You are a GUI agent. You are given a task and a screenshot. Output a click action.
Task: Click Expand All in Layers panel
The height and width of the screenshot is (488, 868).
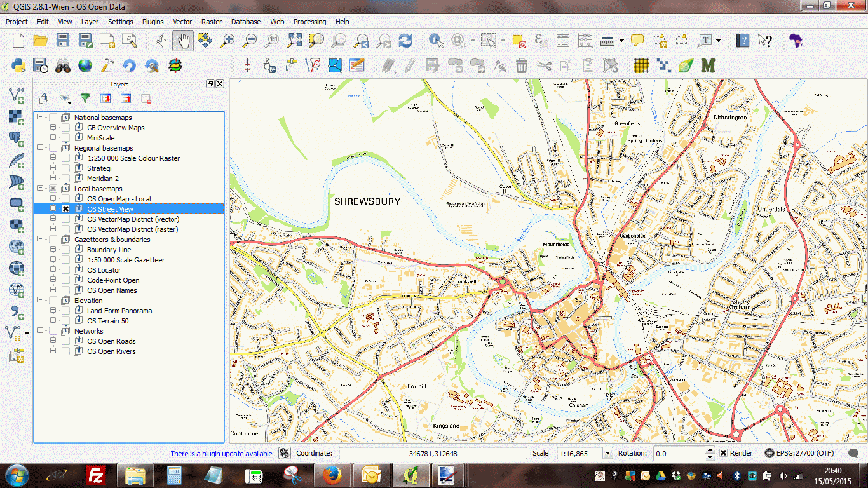(x=105, y=98)
